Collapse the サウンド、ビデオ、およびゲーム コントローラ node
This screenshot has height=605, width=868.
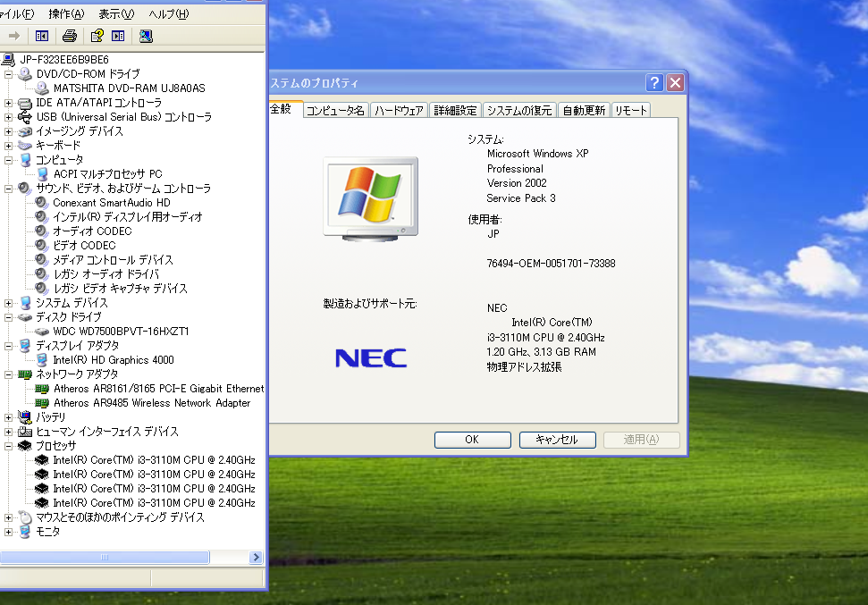pos(8,189)
